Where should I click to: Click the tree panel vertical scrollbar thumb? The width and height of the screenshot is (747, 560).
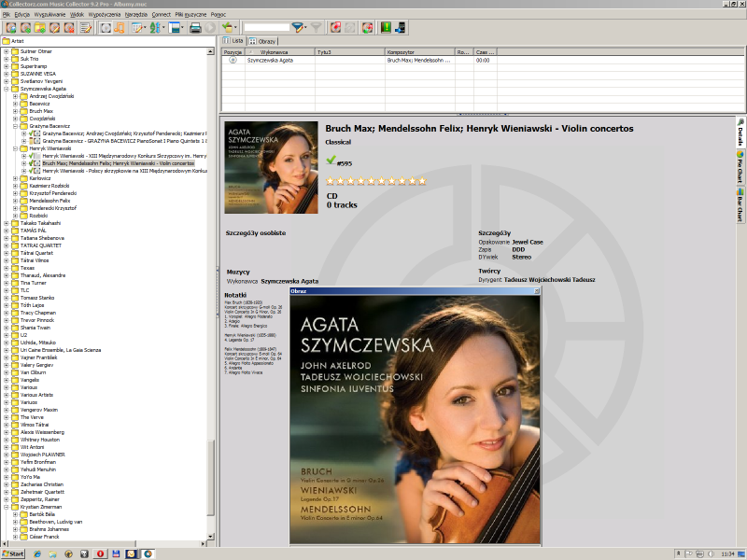211,477
